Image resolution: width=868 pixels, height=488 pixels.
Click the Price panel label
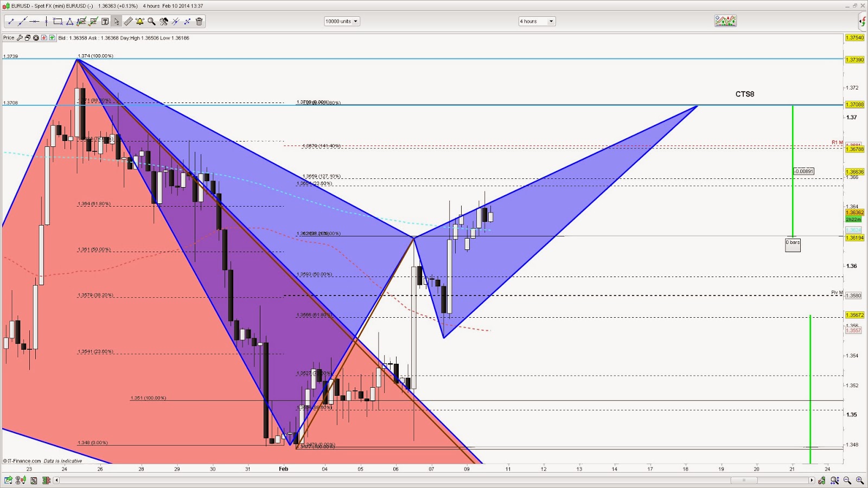click(x=9, y=38)
